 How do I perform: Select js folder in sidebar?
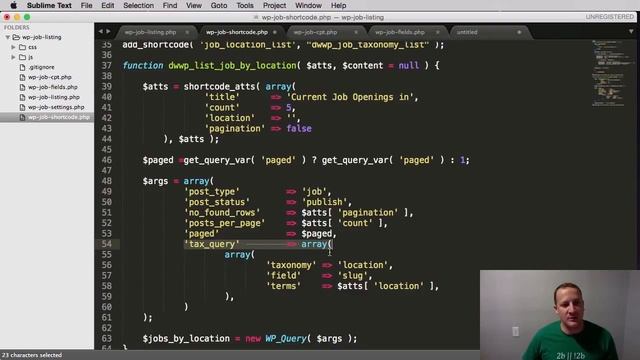pyautogui.click(x=31, y=57)
